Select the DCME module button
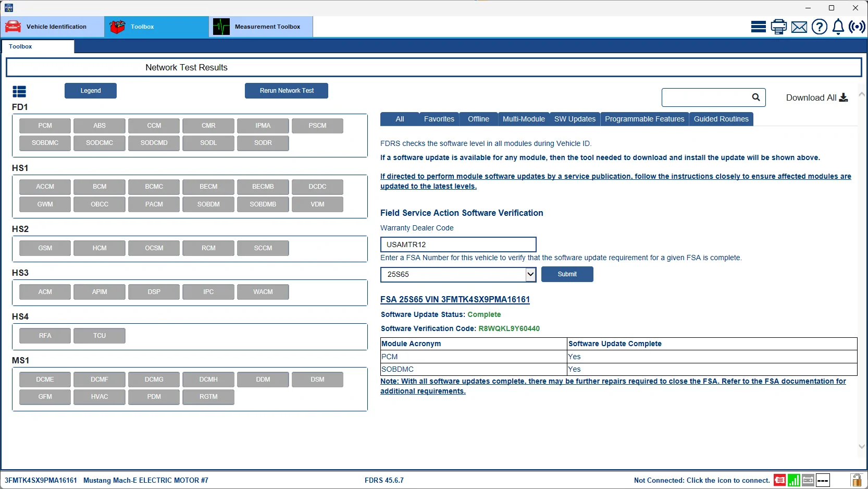This screenshot has height=489, width=868. tap(45, 380)
